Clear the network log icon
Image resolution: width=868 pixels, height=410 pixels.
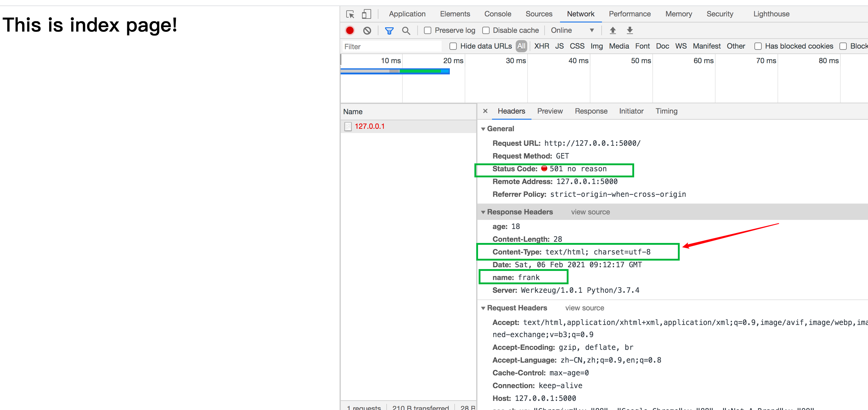pyautogui.click(x=367, y=31)
